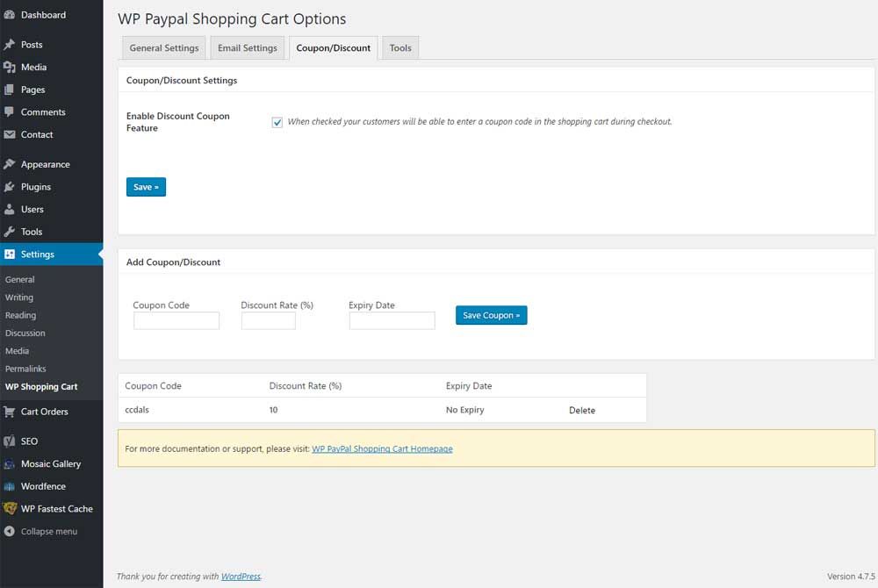Click the Users person icon
The width and height of the screenshot is (878, 588).
pyautogui.click(x=9, y=209)
